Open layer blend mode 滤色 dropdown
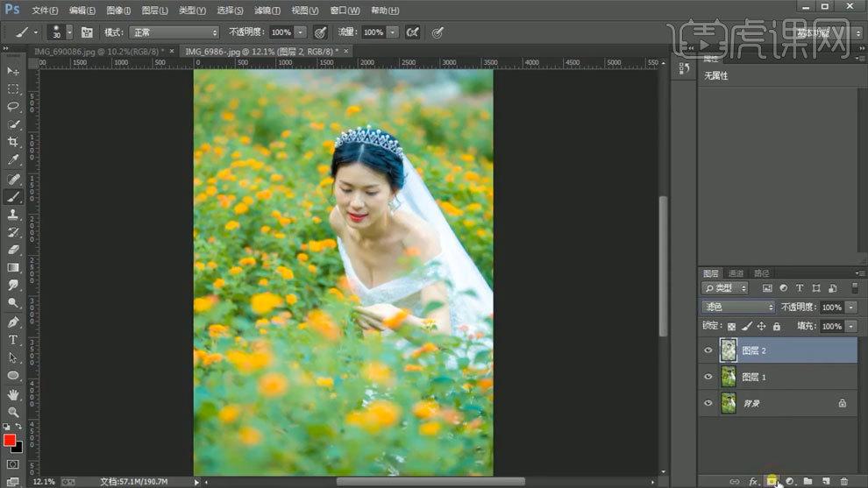Viewport: 868px width, 488px height. click(x=738, y=307)
